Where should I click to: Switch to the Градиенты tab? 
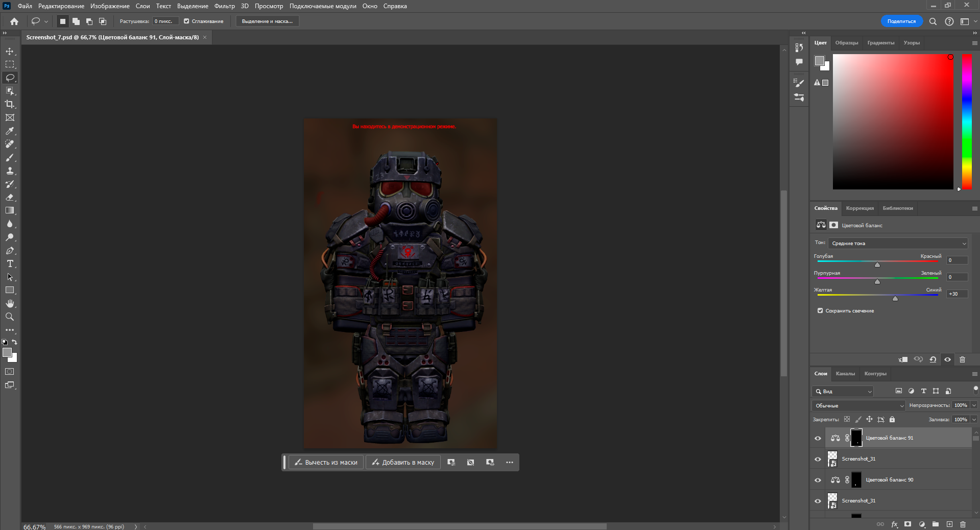[880, 43]
